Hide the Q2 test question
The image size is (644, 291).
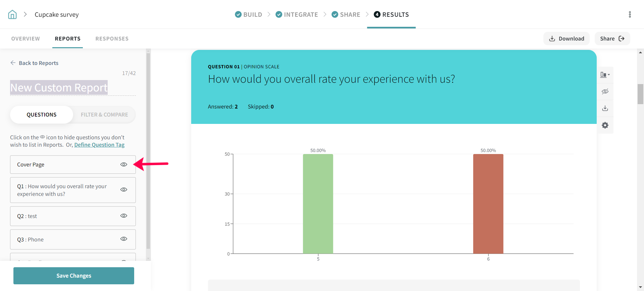coord(124,216)
